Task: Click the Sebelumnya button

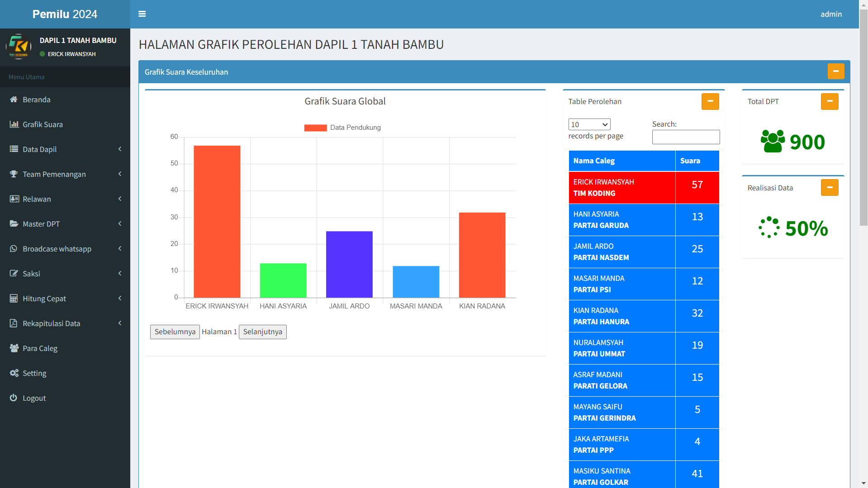Action: pyautogui.click(x=175, y=332)
